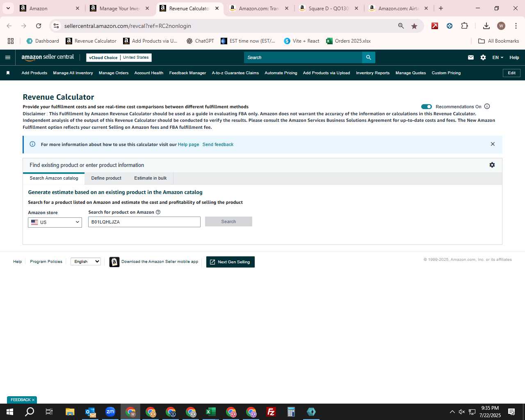Click the Edit navigation button

click(x=512, y=73)
